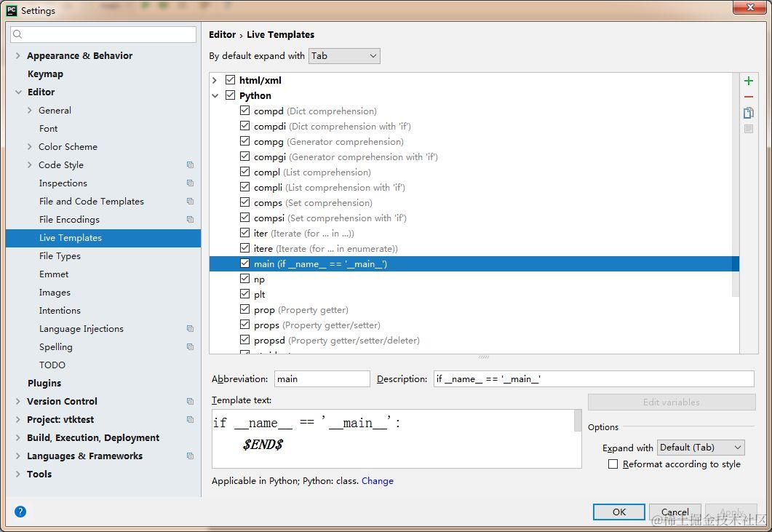The image size is (772, 532).
Task: Select the 'compl (List comprehension)' row
Action: click(x=474, y=172)
